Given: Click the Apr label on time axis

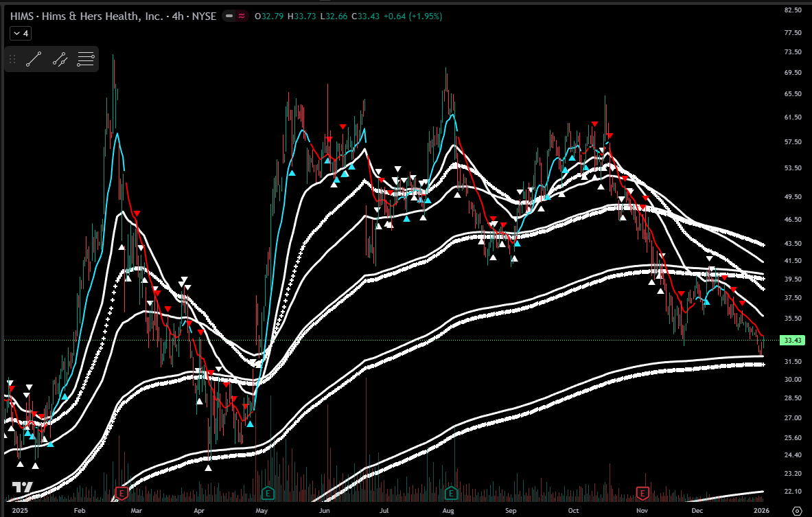Looking at the screenshot, I should tap(199, 510).
